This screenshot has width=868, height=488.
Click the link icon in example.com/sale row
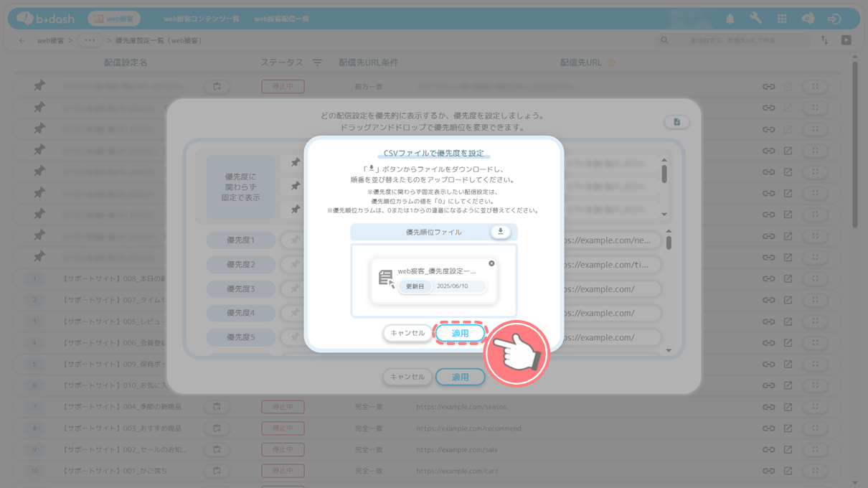pyautogui.click(x=768, y=450)
